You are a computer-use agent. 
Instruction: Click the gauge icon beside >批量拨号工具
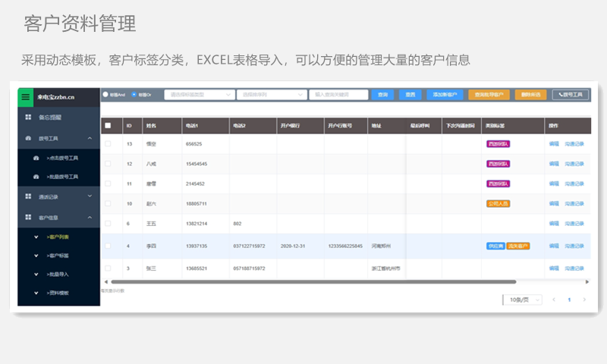[36, 177]
